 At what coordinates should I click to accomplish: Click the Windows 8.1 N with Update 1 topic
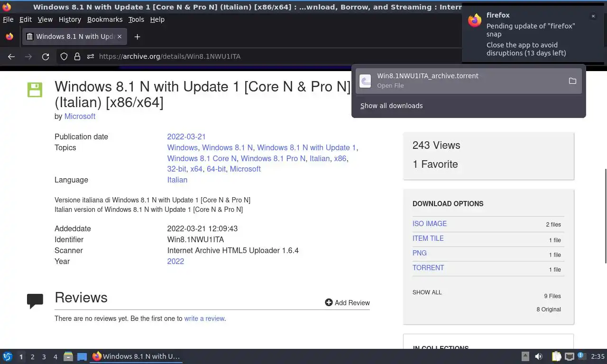[306, 147]
